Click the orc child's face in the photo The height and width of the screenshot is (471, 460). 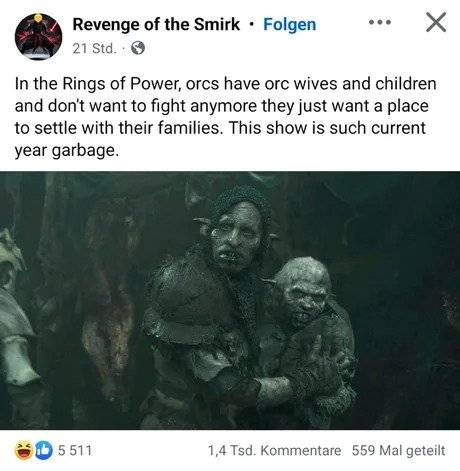[x=305, y=298]
